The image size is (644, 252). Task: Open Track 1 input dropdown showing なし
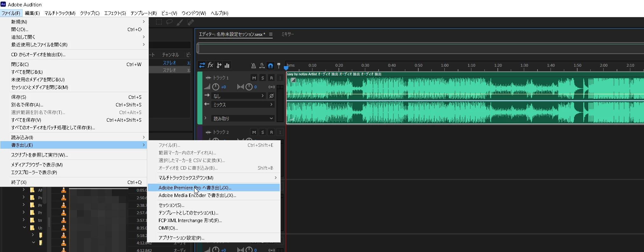[x=238, y=96]
